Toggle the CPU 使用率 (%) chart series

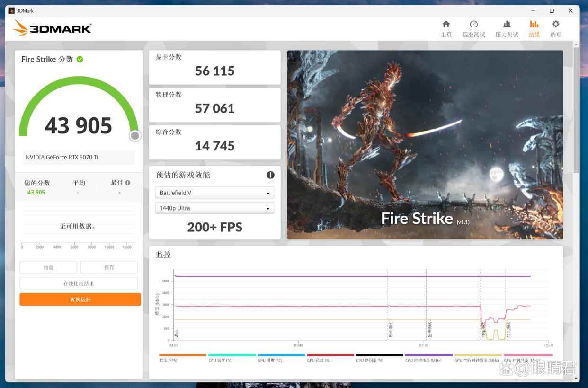[x=379, y=358]
